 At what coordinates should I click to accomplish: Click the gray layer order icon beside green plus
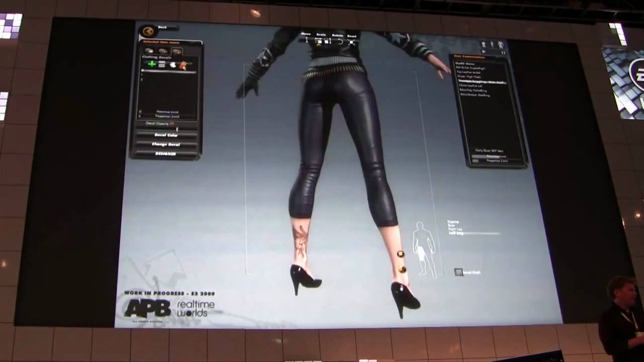162,64
